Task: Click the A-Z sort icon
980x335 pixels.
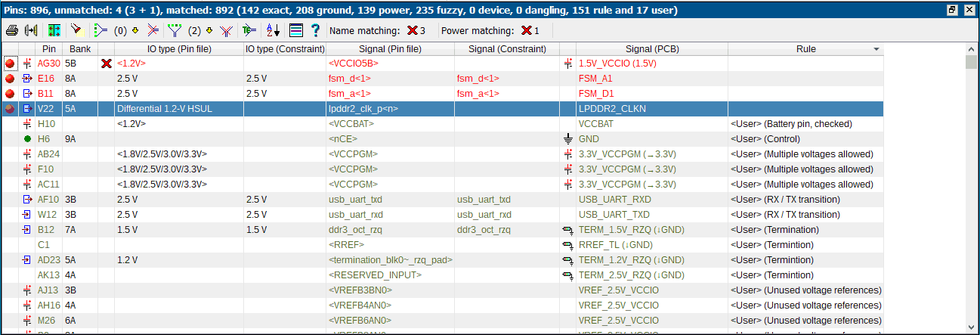Action: 273,30
